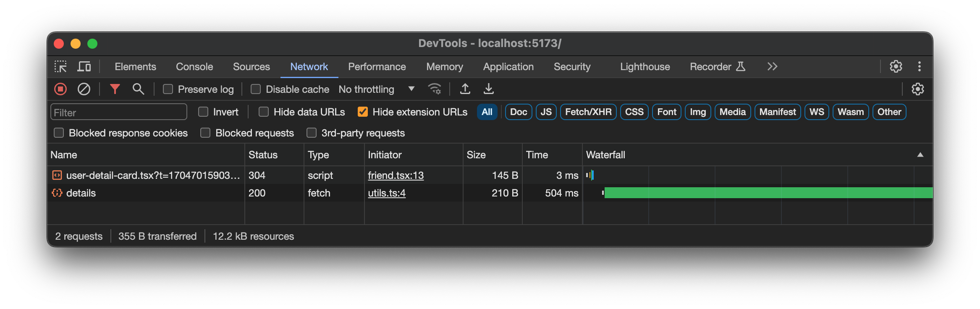Filter by CSS type
Screen dimensions: 980x309
(634, 112)
